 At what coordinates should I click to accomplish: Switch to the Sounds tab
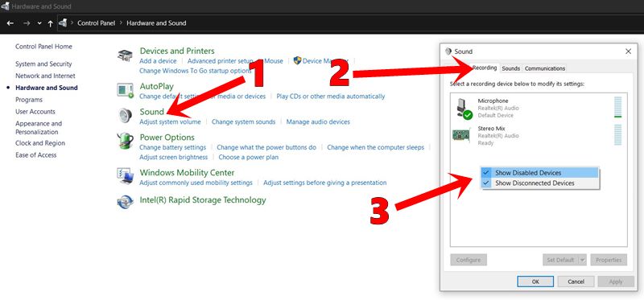[511, 68]
